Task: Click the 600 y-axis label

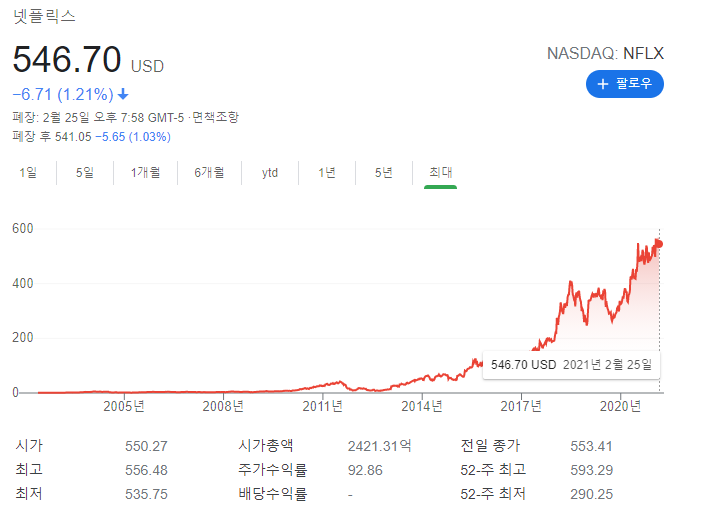Action: pyautogui.click(x=23, y=228)
